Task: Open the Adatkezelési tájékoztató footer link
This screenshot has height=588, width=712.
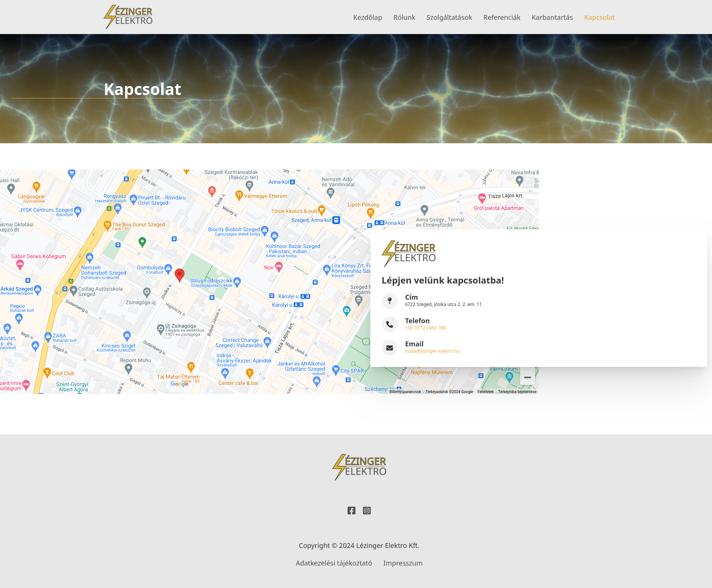Action: click(x=334, y=563)
